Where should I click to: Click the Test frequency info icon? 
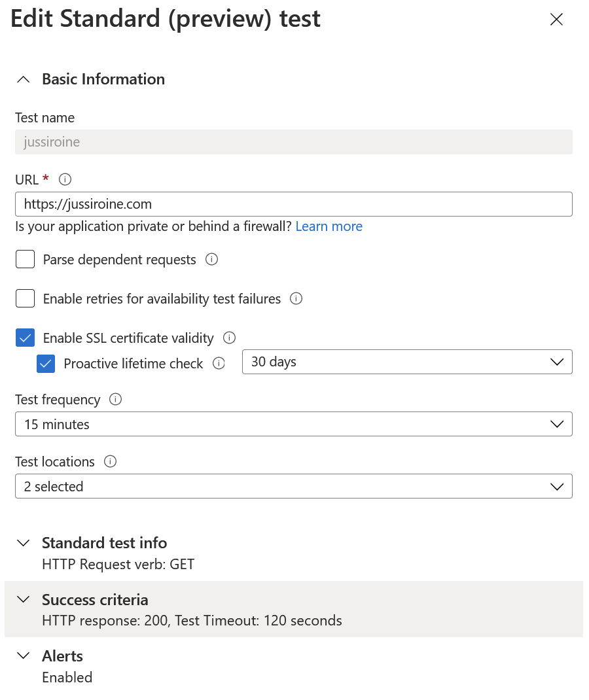[x=116, y=399]
